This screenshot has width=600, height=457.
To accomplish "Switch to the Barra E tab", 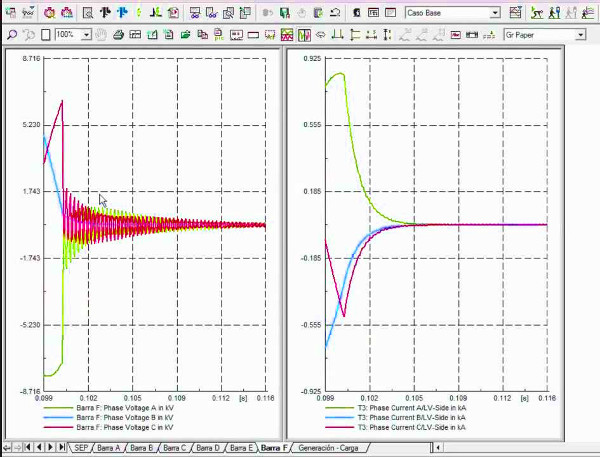I will [241, 447].
